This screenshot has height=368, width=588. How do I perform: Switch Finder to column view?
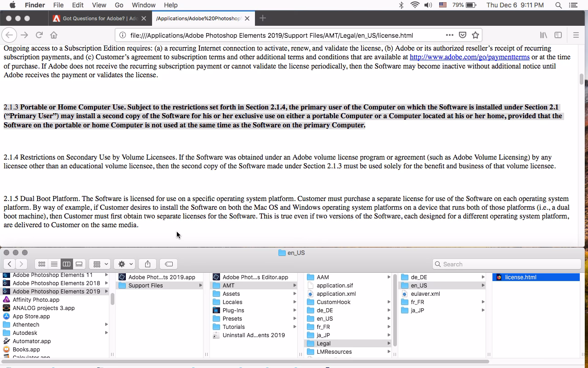point(67,264)
